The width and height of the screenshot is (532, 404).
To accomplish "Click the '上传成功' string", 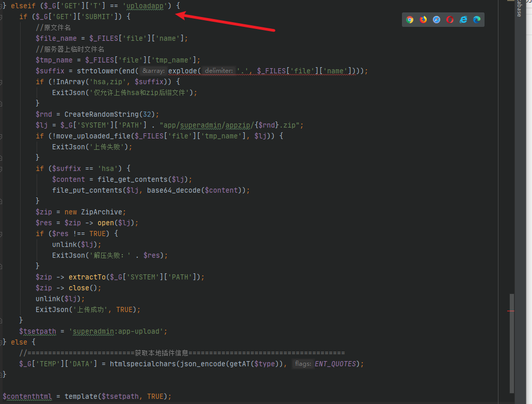I will click(x=91, y=310).
